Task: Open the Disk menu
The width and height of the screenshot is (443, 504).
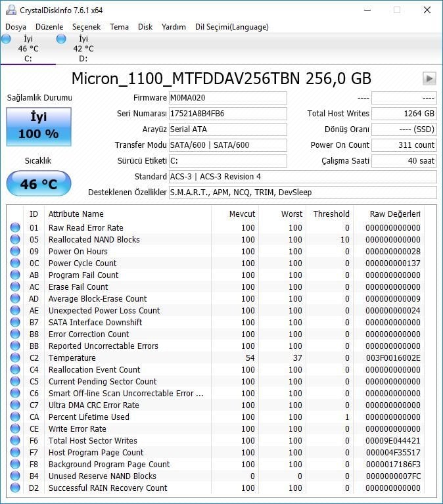Action: (145, 27)
